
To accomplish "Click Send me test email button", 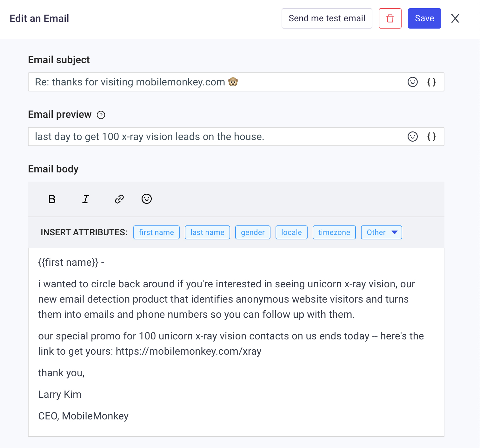I will tap(327, 18).
